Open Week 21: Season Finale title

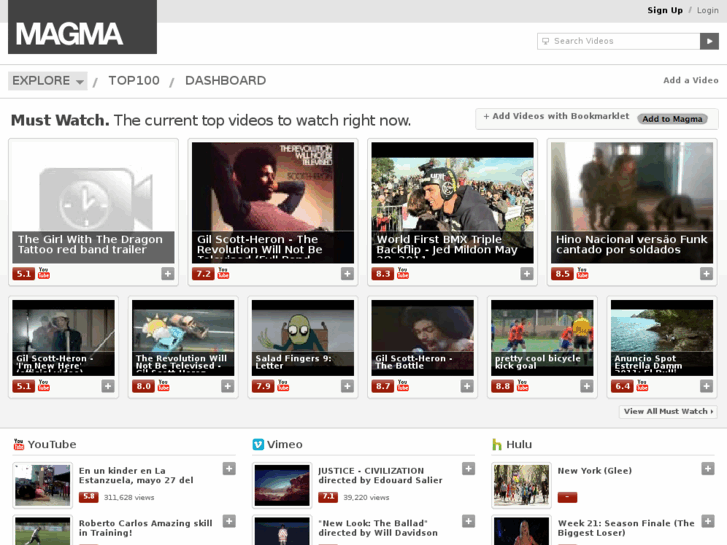tap(626, 528)
